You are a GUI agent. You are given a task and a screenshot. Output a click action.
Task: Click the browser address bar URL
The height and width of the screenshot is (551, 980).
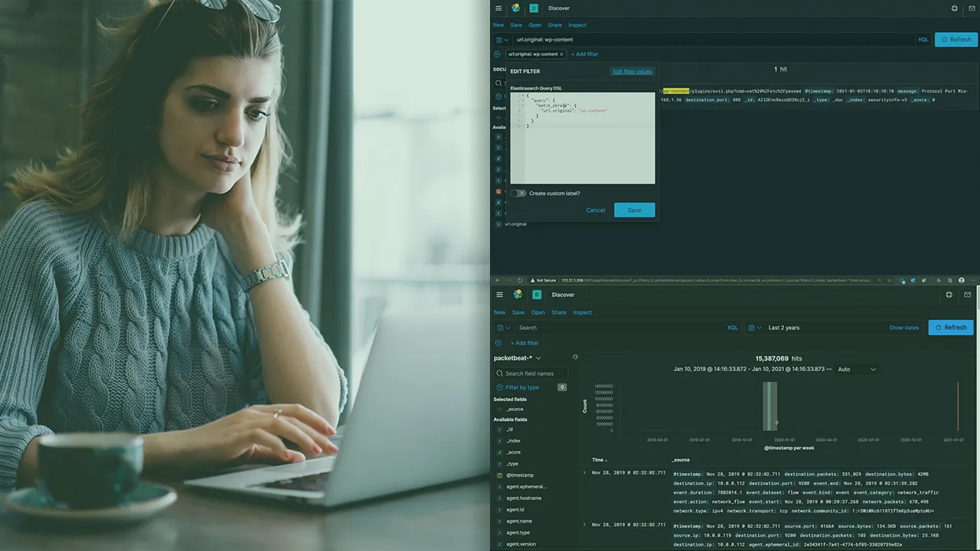(716, 280)
